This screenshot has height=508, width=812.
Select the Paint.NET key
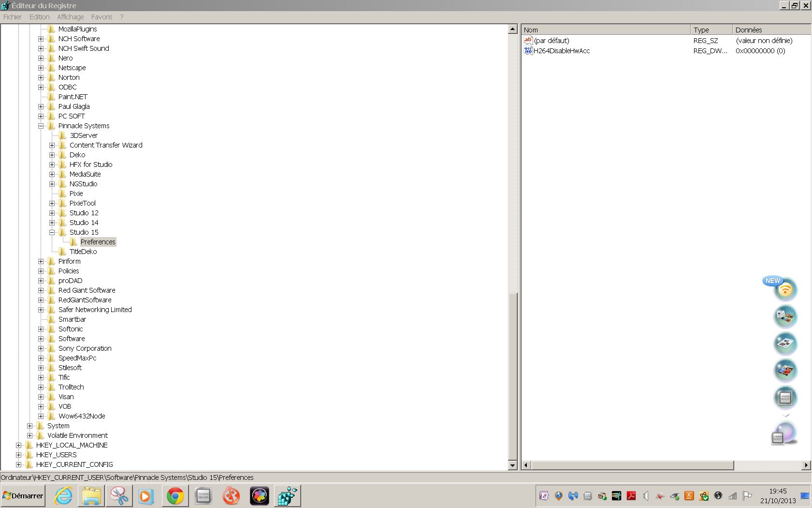[x=73, y=97]
